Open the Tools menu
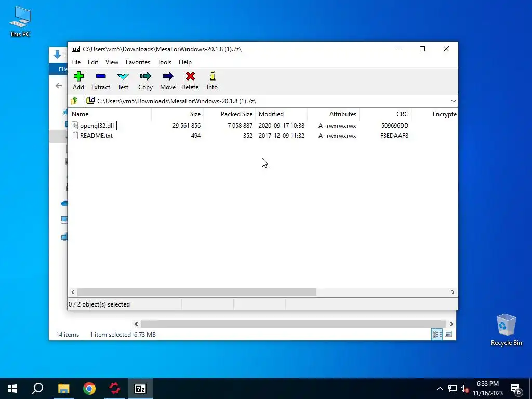Viewport: 532px width, 399px height. pyautogui.click(x=164, y=62)
